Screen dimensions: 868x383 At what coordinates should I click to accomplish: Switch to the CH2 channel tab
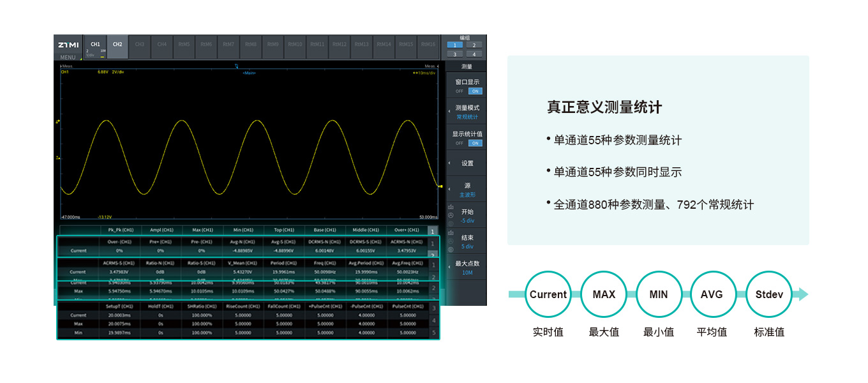117,45
